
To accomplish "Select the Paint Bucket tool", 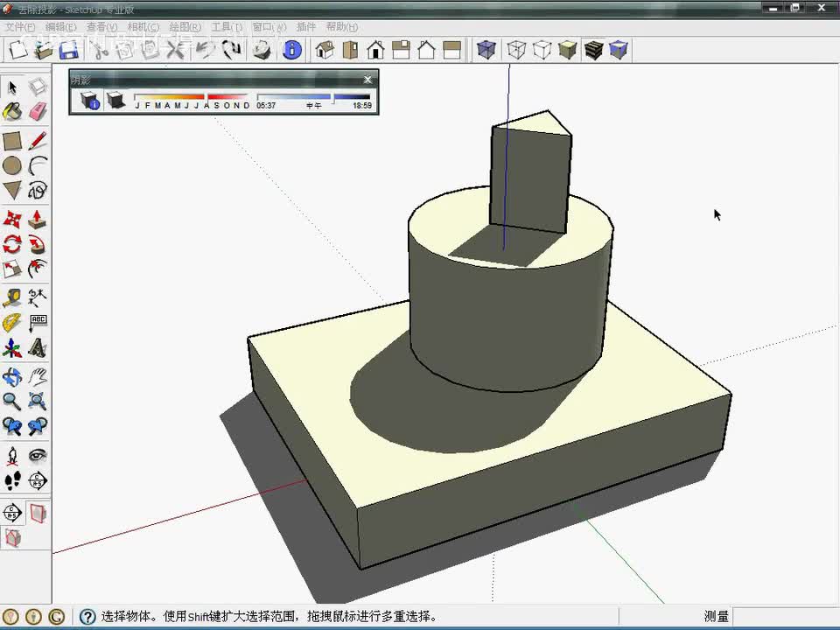I will [12, 112].
